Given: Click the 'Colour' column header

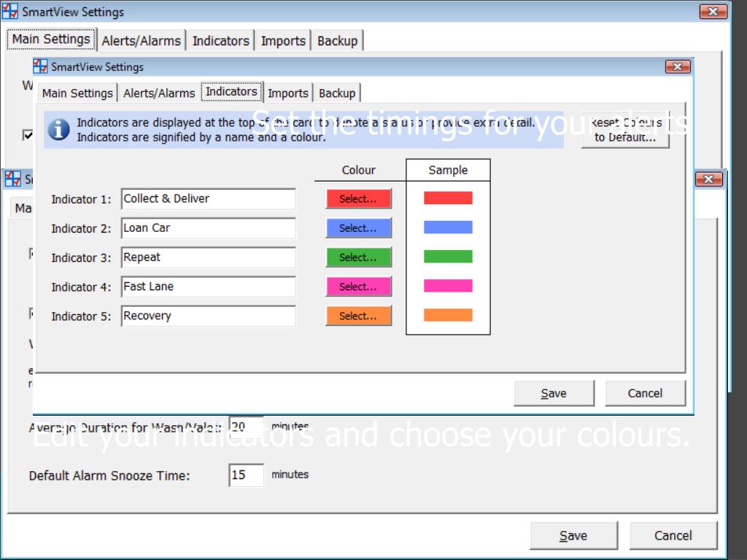Looking at the screenshot, I should coord(359,170).
